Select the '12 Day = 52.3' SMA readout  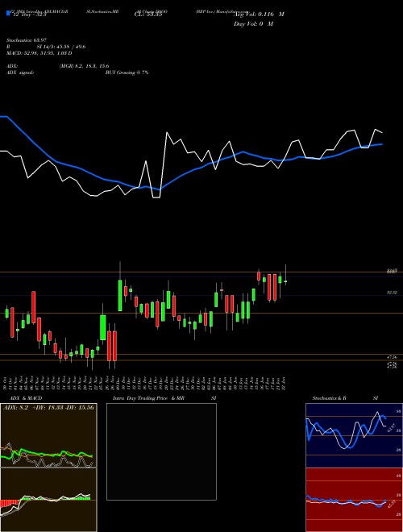pos(30,15)
